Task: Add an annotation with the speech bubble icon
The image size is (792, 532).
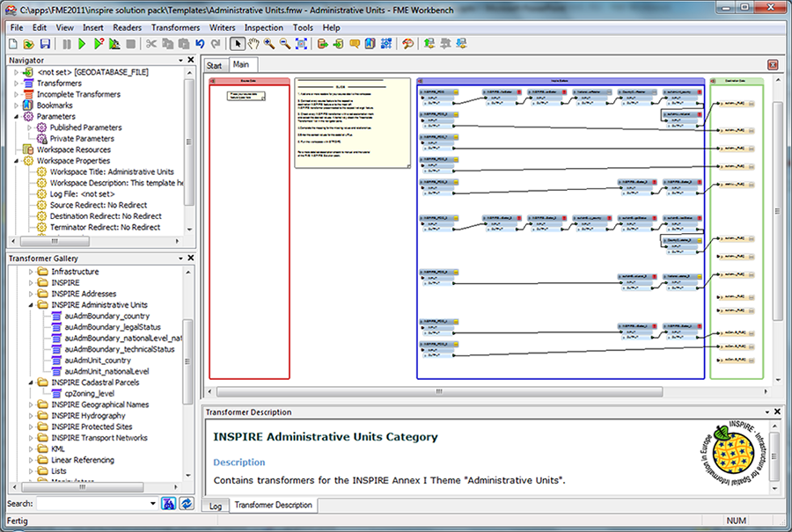Action: coord(355,45)
